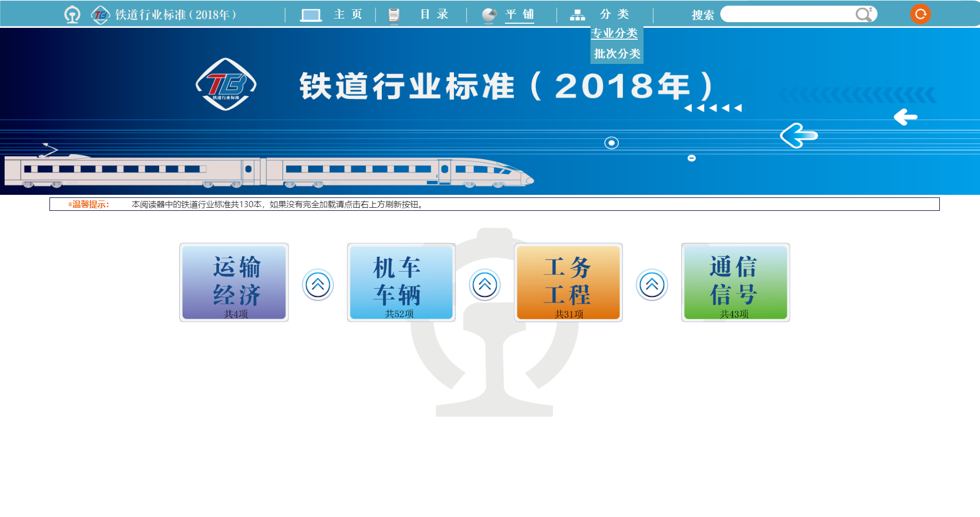Open the 运输经济 category card
This screenshot has height=517, width=980.
tap(234, 282)
